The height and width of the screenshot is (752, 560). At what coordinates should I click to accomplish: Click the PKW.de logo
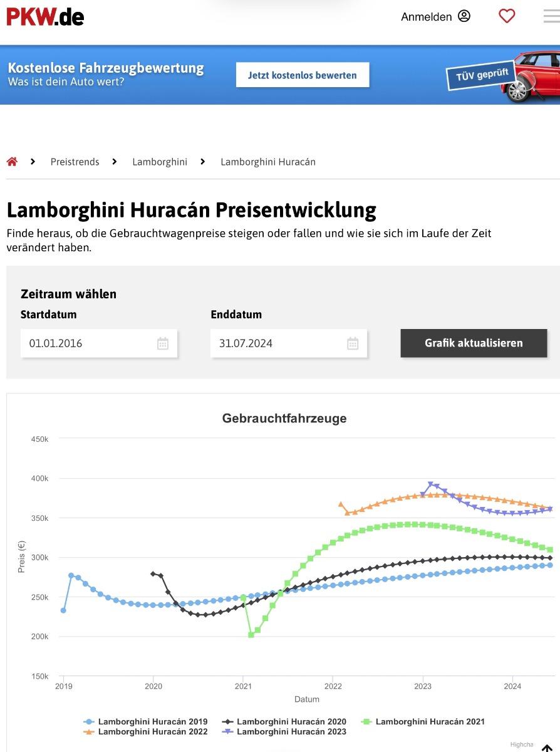coord(45,17)
